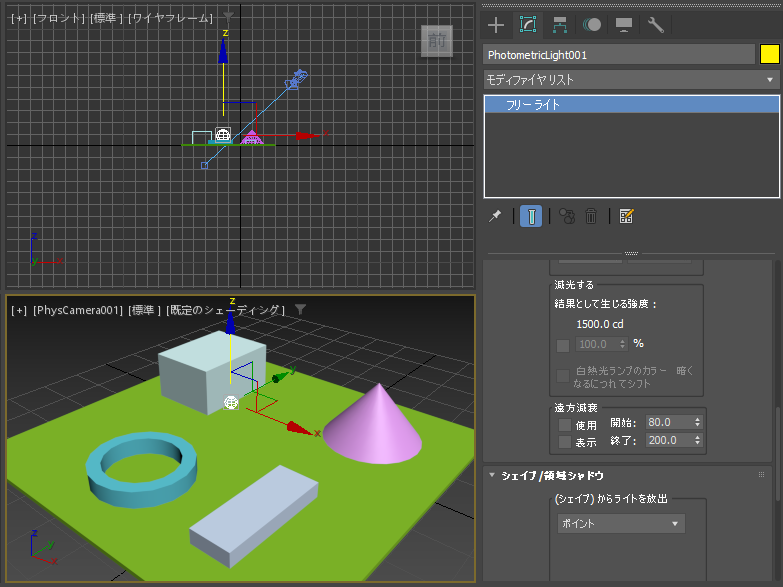The width and height of the screenshot is (783, 587).
Task: Toggle 白熱光ランプのカラー shift checkbox
Action: coord(563,376)
